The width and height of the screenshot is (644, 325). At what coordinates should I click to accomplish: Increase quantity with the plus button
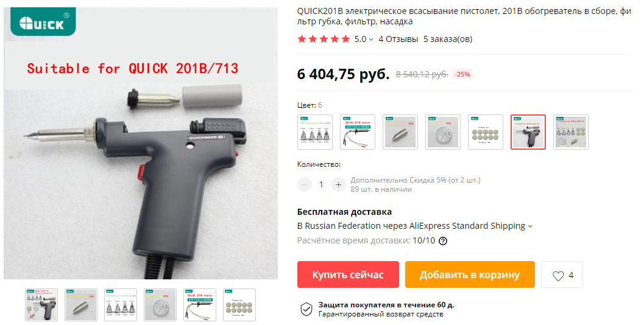coord(338,184)
